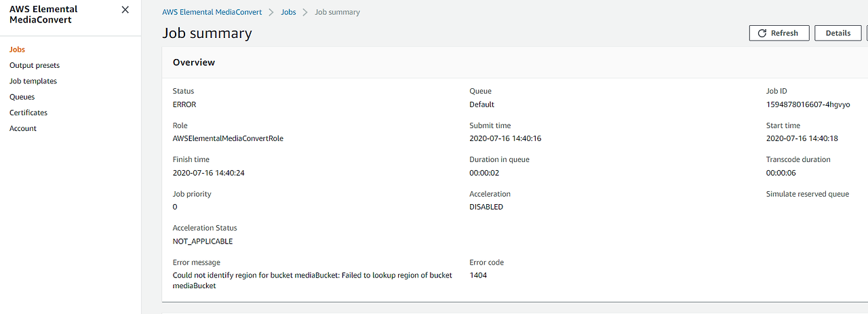Click the Default queue value
Image resolution: width=868 pixels, height=314 pixels.
pos(481,104)
